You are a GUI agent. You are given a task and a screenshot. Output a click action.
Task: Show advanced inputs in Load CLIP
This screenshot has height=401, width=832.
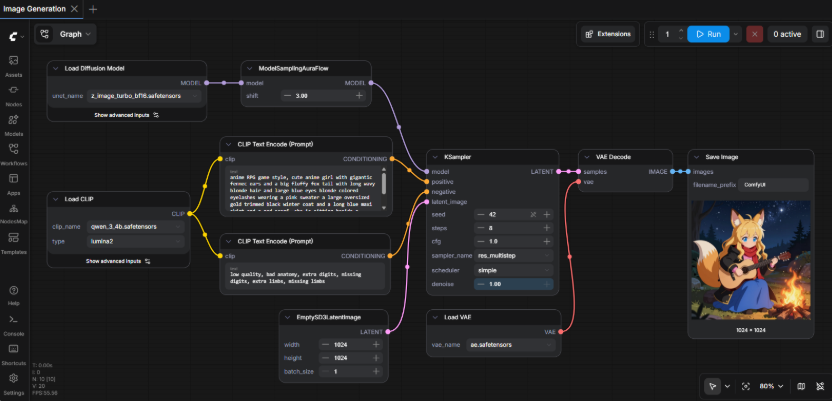(118, 261)
